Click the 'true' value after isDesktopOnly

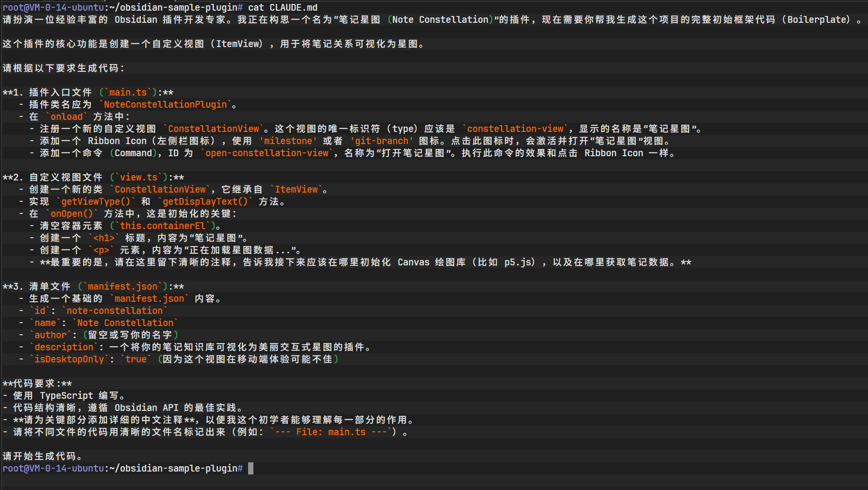tap(136, 359)
